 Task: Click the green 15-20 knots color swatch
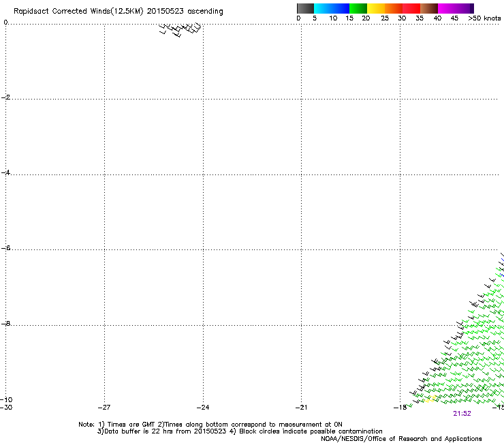click(x=358, y=8)
